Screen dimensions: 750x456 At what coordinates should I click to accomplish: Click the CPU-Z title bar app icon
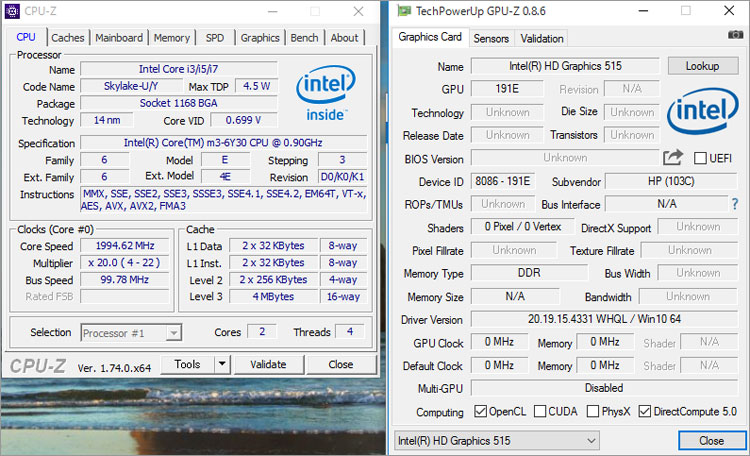[x=12, y=11]
